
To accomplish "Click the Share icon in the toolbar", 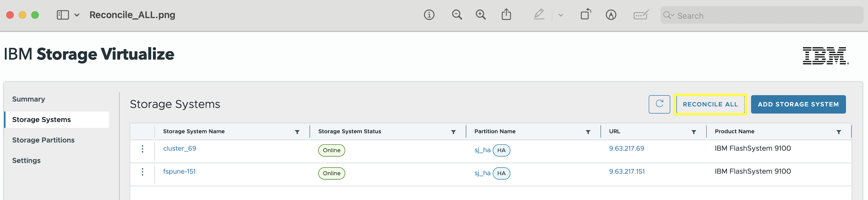I will tap(506, 15).
